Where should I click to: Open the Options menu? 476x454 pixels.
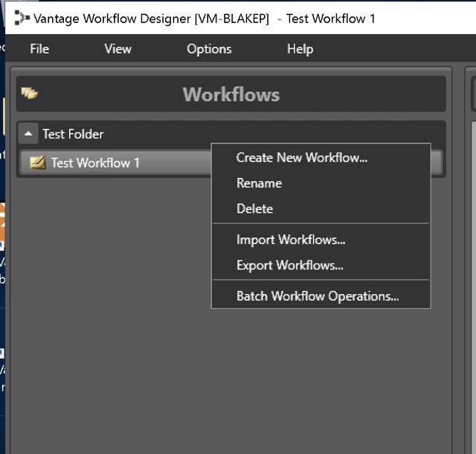click(209, 49)
